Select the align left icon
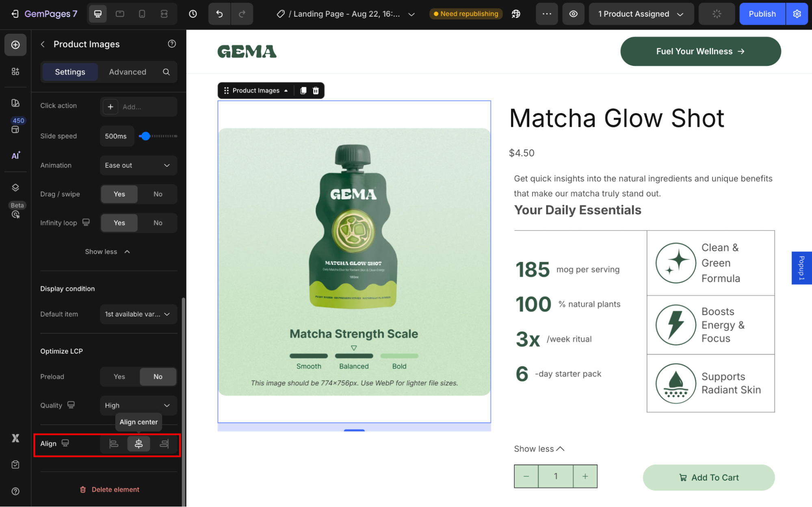 [114, 444]
